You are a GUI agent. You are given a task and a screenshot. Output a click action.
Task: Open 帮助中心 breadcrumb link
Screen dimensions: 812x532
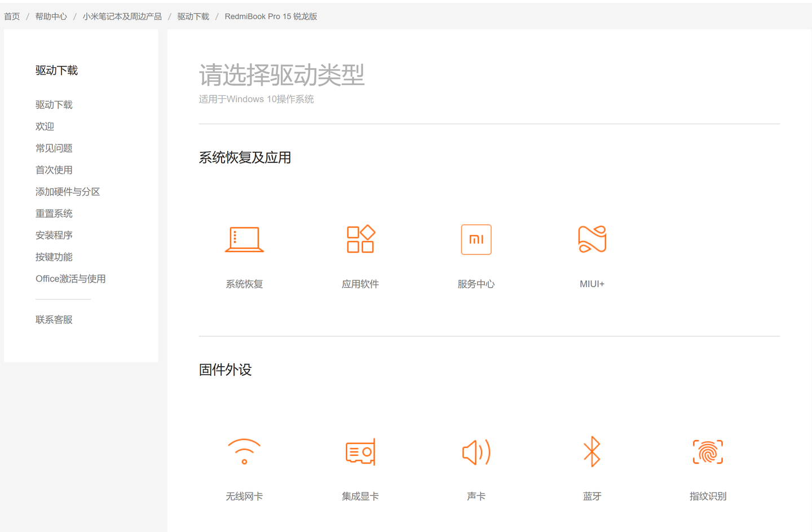51,16
